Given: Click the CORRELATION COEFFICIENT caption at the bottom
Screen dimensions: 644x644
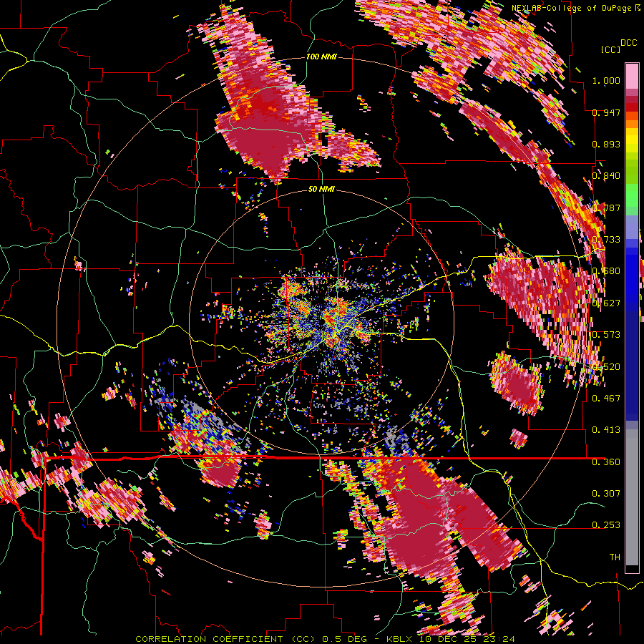Looking at the screenshot, I should click(325, 639).
